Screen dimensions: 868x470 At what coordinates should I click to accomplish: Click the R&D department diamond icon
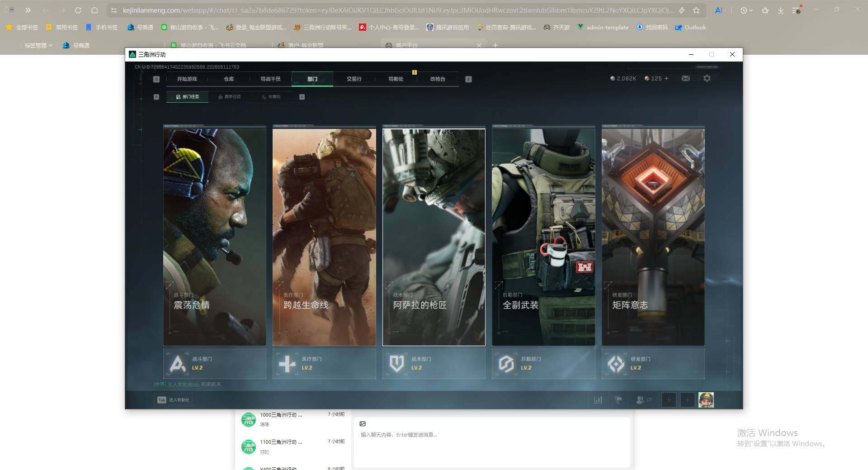(616, 364)
